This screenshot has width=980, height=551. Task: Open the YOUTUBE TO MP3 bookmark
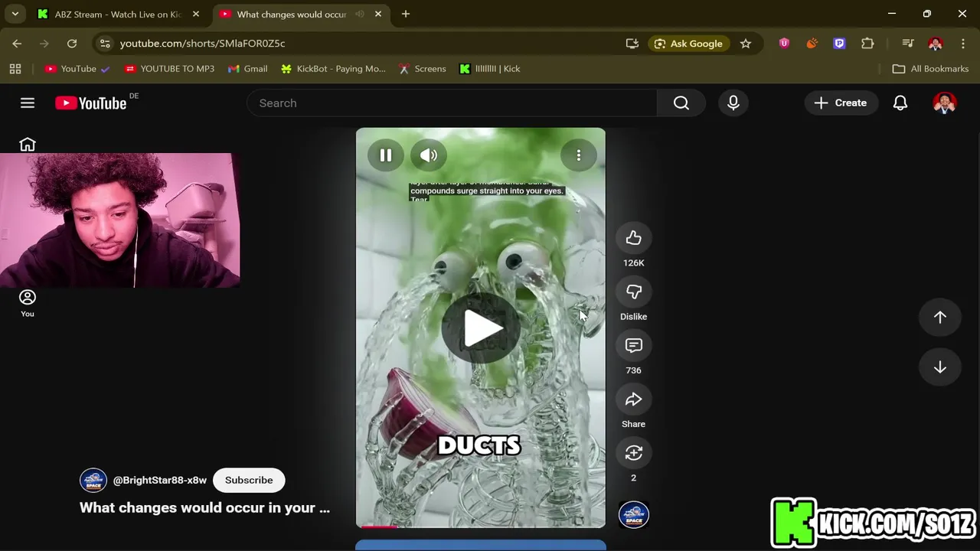pyautogui.click(x=169, y=69)
